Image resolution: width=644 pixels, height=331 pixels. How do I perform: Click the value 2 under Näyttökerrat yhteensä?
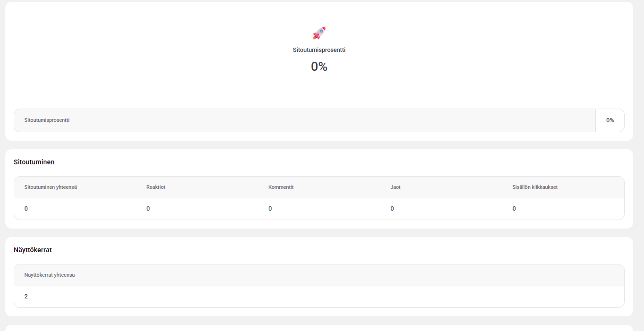coord(26,297)
